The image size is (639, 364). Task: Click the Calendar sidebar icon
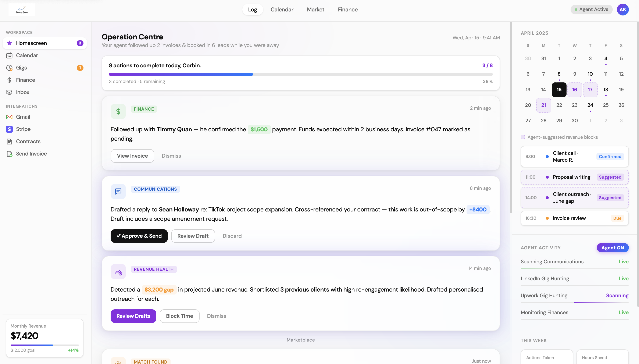coord(9,55)
